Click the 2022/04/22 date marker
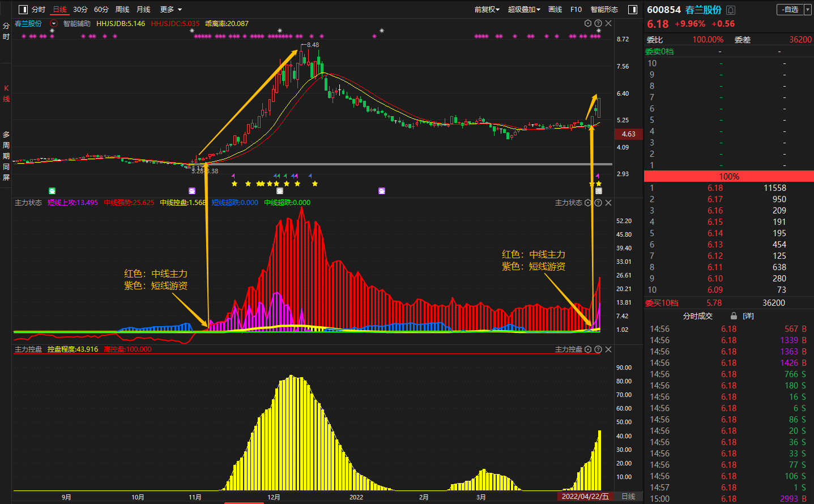Screen dimensions: 814x504 (585, 497)
